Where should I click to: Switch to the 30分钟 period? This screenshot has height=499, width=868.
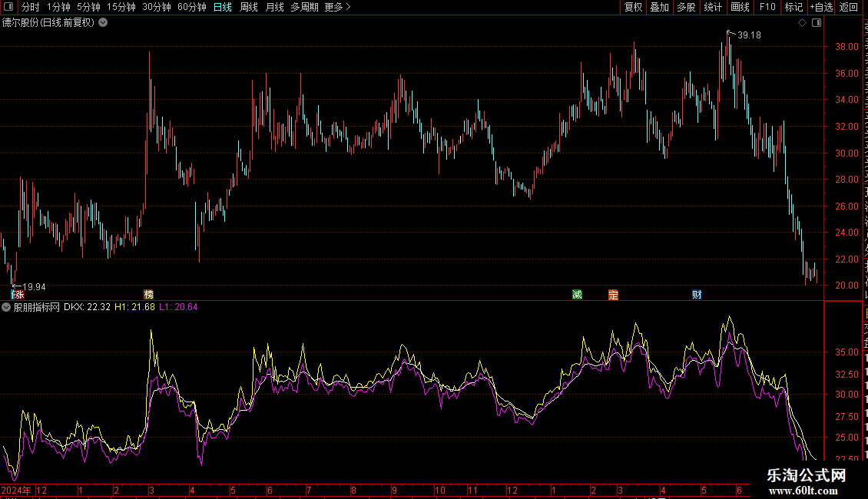(x=157, y=7)
